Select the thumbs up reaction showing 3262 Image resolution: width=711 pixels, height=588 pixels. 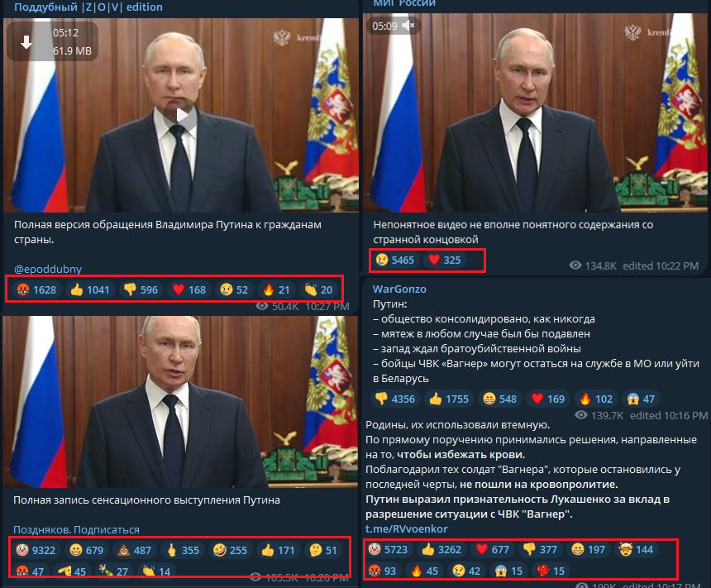pos(441,549)
